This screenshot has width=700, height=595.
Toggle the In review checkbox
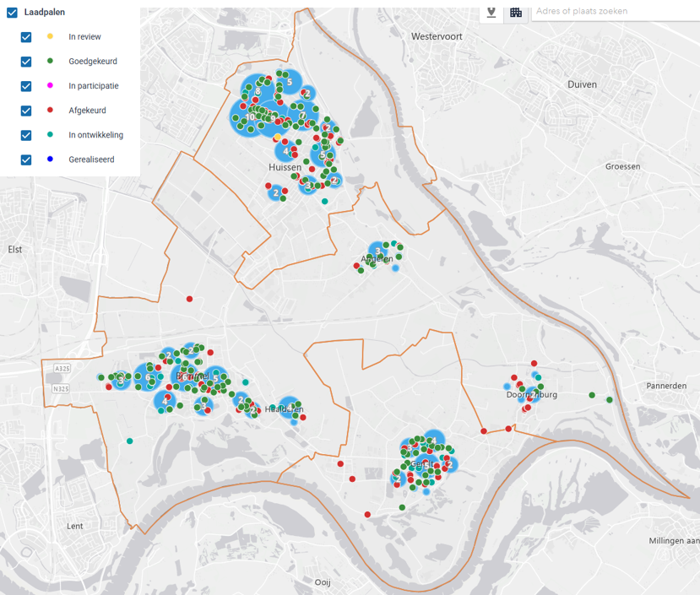(x=26, y=37)
